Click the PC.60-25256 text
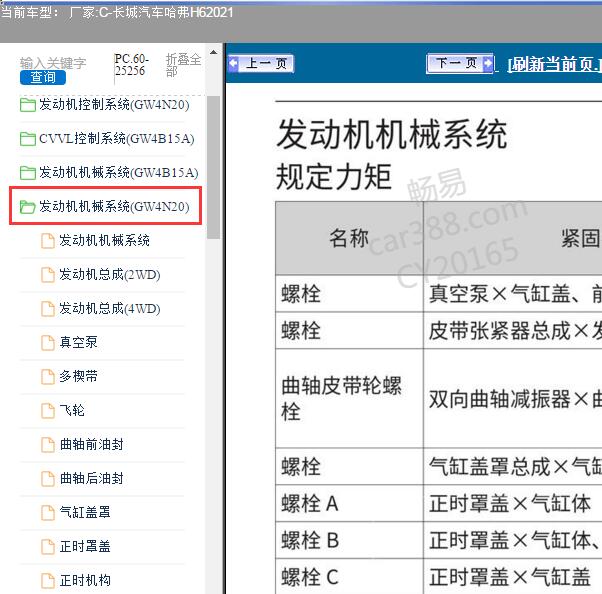 click(131, 65)
